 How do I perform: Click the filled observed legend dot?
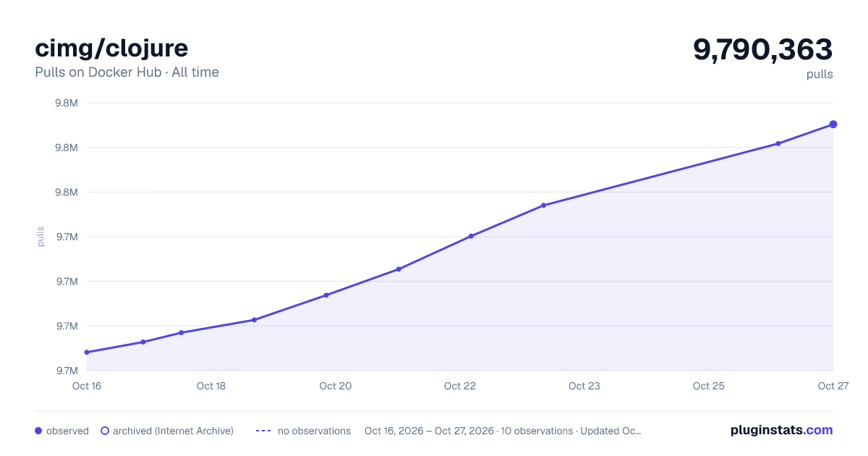pyautogui.click(x=38, y=431)
